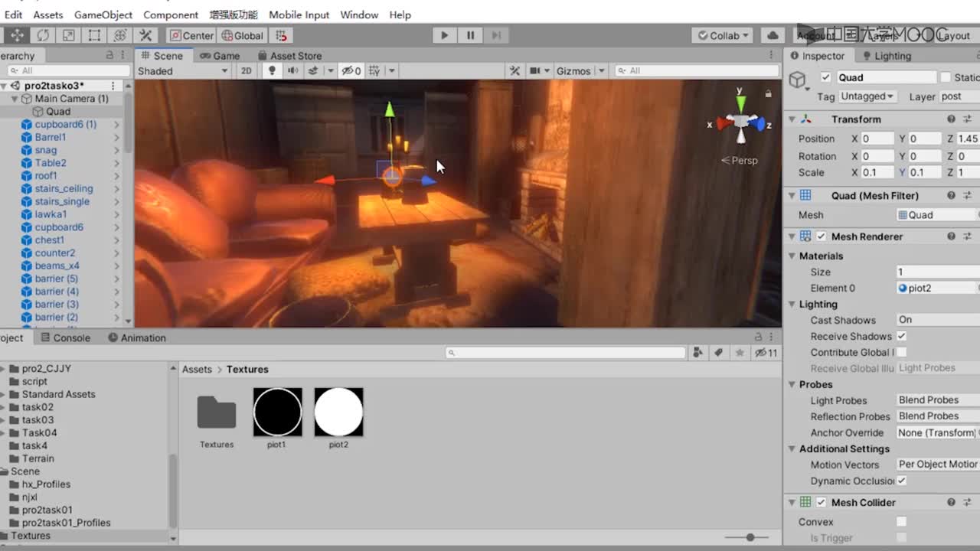Advance one frame with Step button
This screenshot has width=980, height=551.
495,35
